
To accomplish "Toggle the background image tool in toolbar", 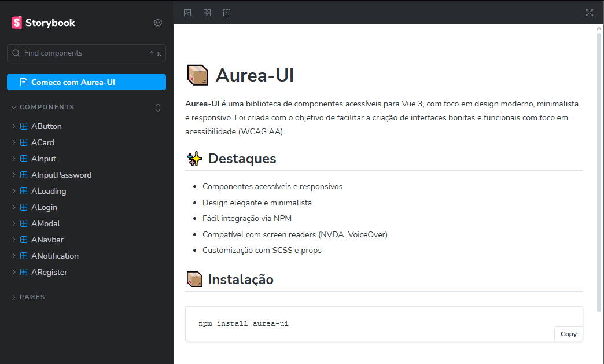I will click(x=187, y=13).
